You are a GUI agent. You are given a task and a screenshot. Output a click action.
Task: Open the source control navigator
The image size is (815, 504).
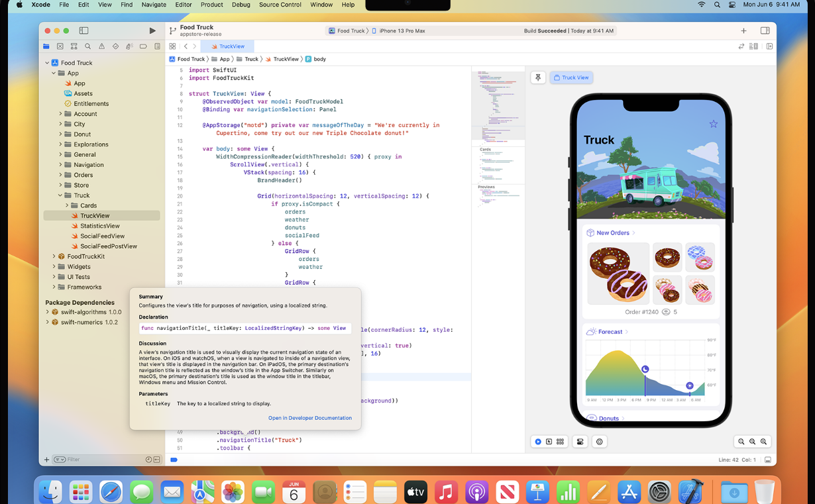[x=60, y=46]
